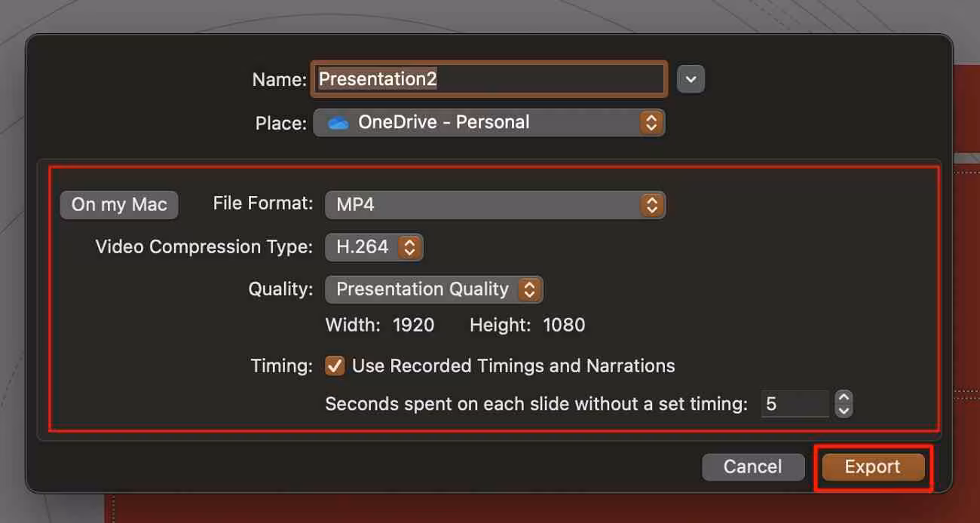Click the "Seconds spent on each slide" label
The width and height of the screenshot is (980, 523).
pos(536,404)
